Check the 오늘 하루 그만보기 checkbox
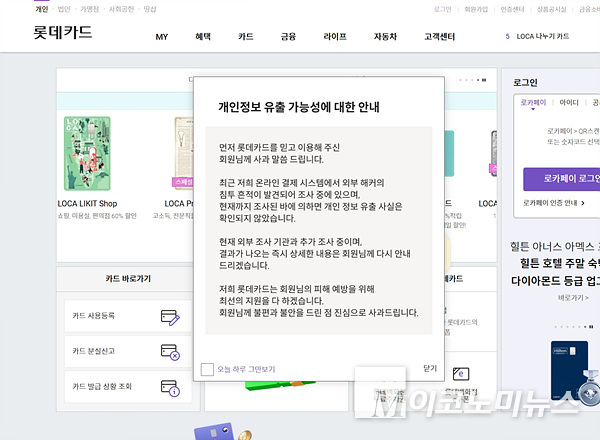This screenshot has height=440, width=600. click(207, 369)
